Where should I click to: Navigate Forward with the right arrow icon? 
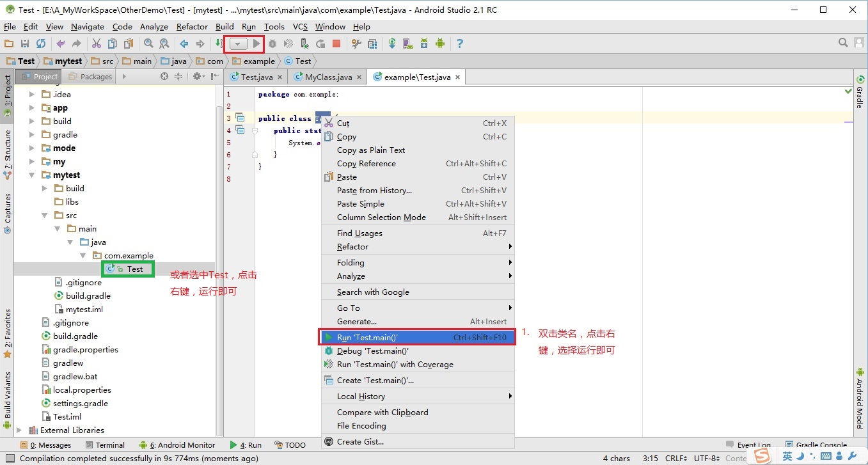(200, 43)
